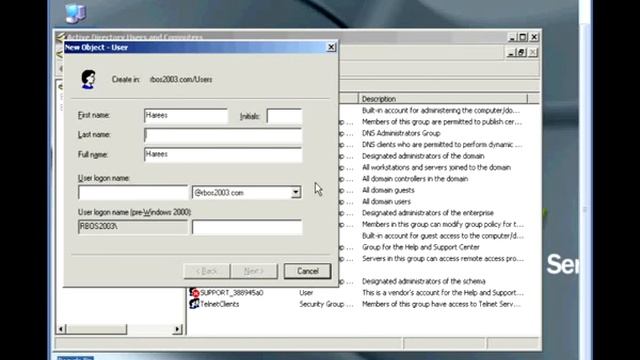Click the pre-Windows 2000 logon name field
The height and width of the screenshot is (360, 640).
pos(247,227)
